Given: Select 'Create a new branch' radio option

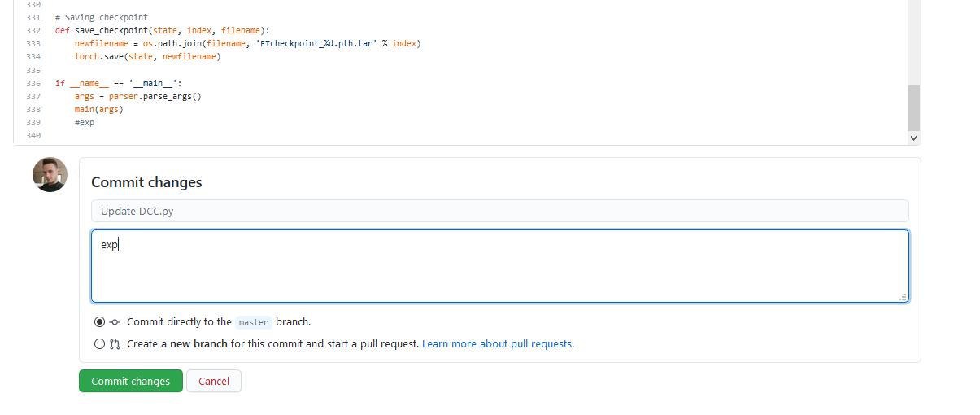Looking at the screenshot, I should click(99, 344).
